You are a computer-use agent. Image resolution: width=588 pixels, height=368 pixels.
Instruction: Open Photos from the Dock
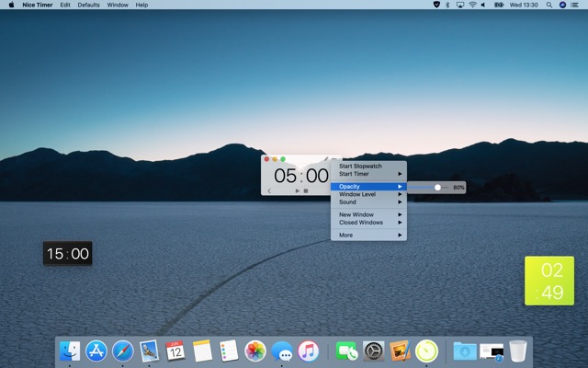tap(255, 351)
